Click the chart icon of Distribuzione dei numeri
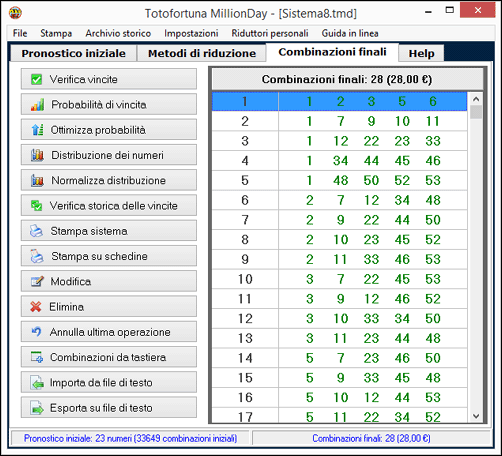This screenshot has width=502, height=456. [37, 155]
